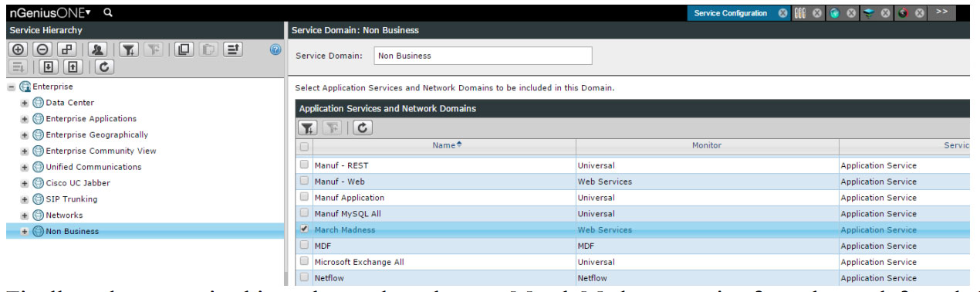Check the Manuf Application checkbox
This screenshot has width=980, height=292.
pos(304,198)
